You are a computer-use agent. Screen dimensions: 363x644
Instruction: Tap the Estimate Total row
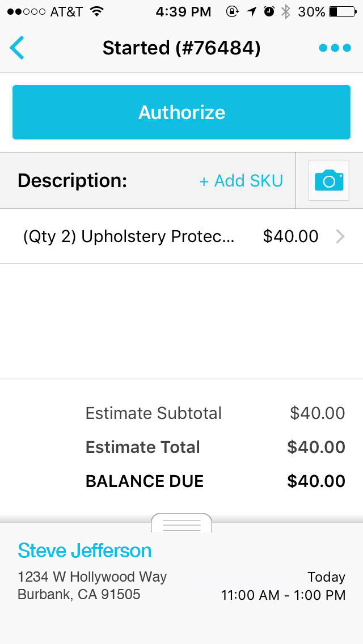coord(215,447)
